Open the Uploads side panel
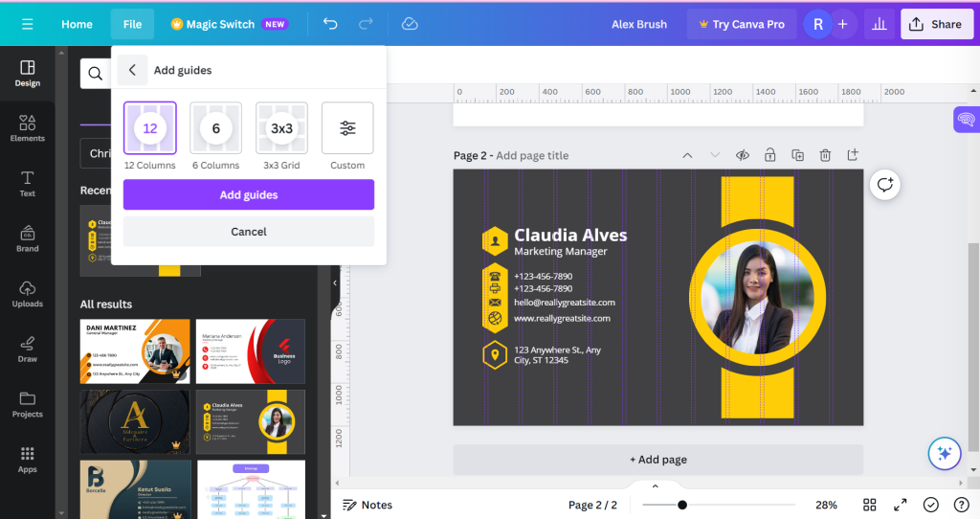 pos(28,295)
